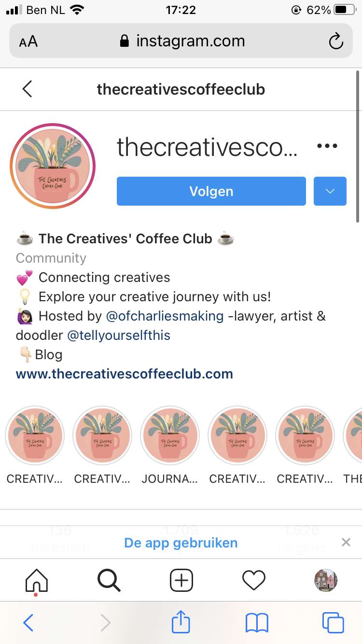Tap the new post plus icon
Screen dimensions: 362x644
[181, 580]
